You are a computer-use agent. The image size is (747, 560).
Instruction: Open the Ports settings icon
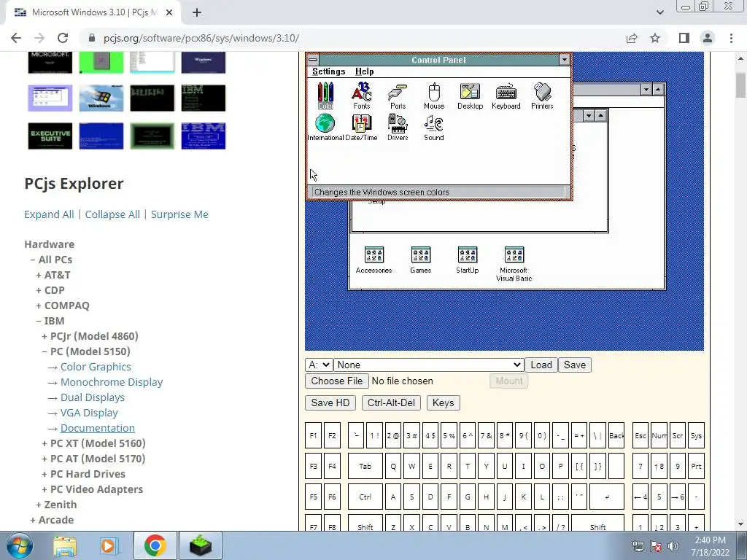(x=398, y=96)
